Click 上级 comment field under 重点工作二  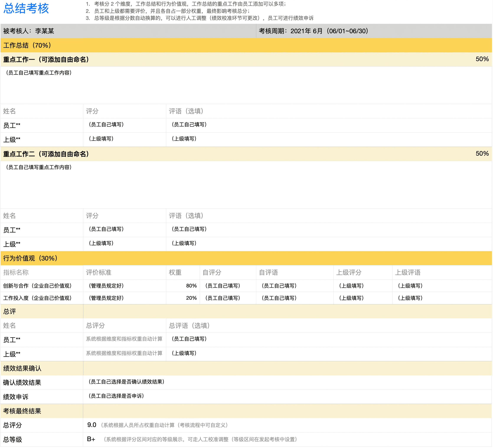(x=329, y=244)
